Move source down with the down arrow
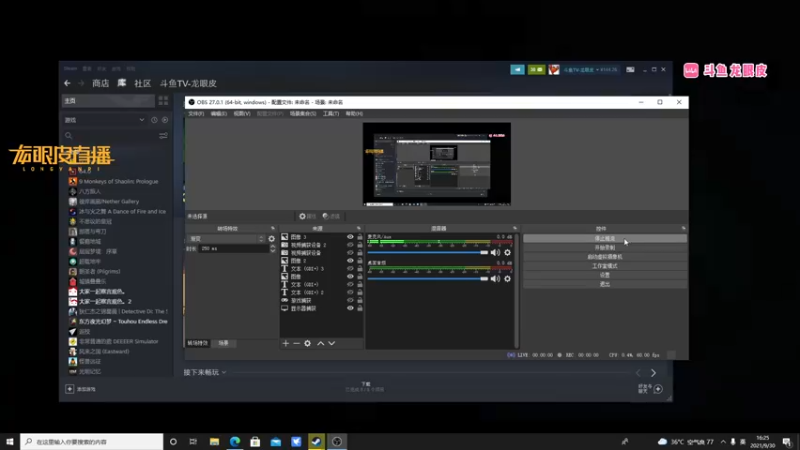Image resolution: width=800 pixels, height=450 pixels. coord(332,343)
